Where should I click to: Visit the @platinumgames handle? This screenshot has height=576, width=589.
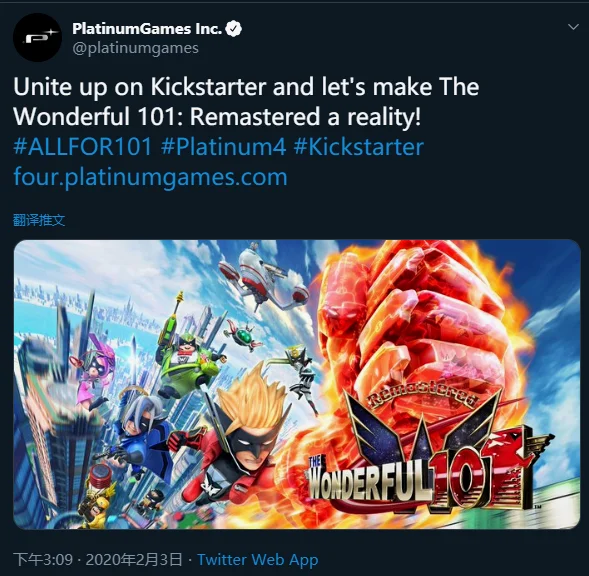pos(135,48)
